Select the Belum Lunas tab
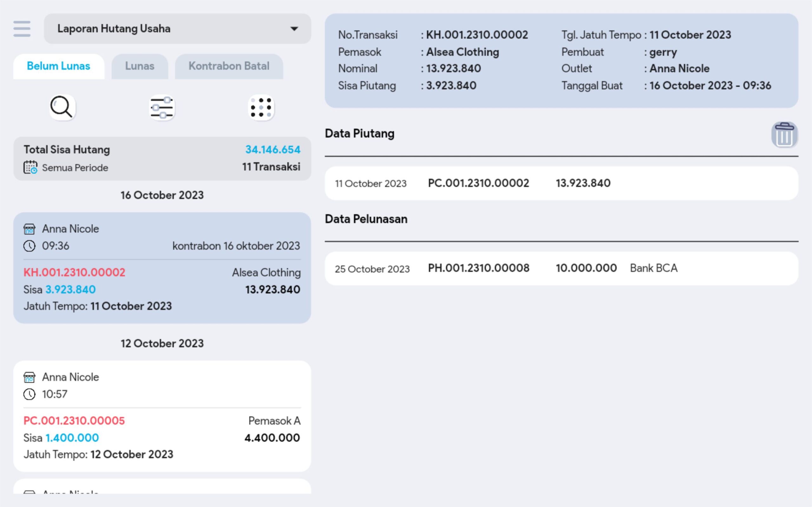Screen dimensions: 812x507 point(58,66)
